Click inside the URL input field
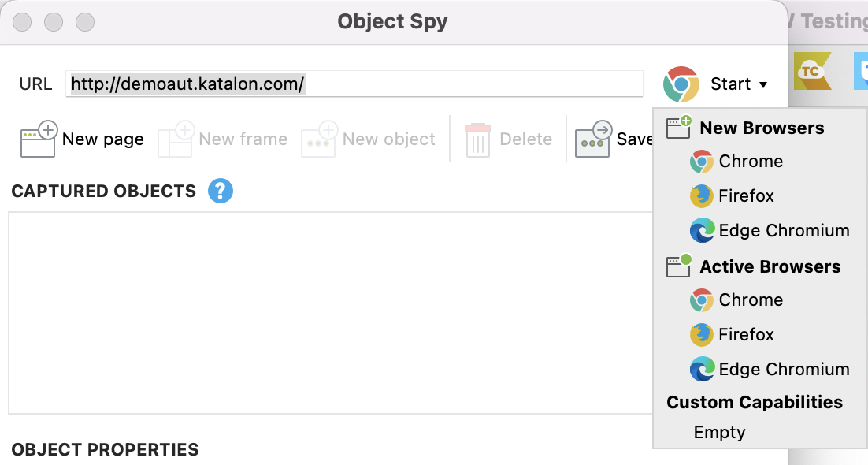This screenshot has width=868, height=465. point(354,84)
